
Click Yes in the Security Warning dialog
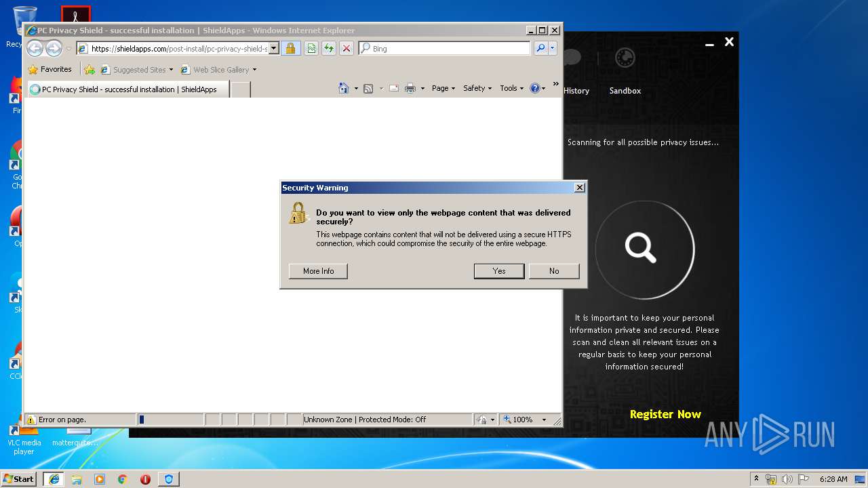[x=499, y=271]
